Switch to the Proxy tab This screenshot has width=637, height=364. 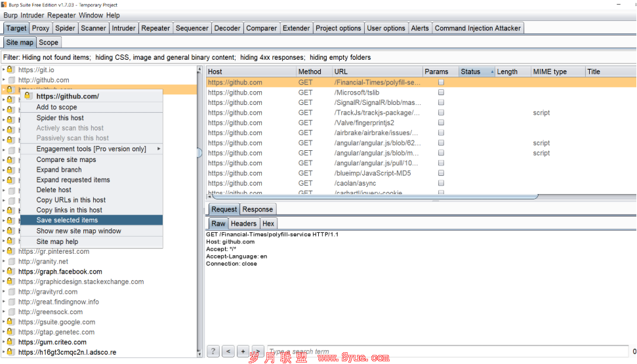tap(40, 28)
